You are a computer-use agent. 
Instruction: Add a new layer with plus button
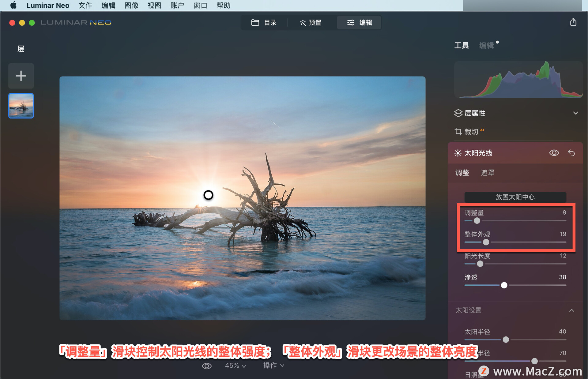[x=21, y=76]
